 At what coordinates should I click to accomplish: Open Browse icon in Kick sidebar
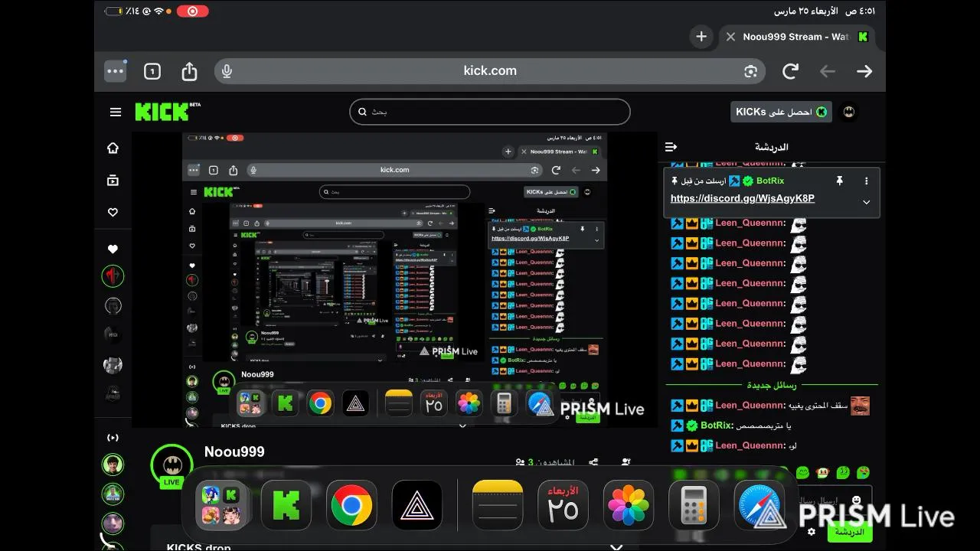(x=113, y=181)
